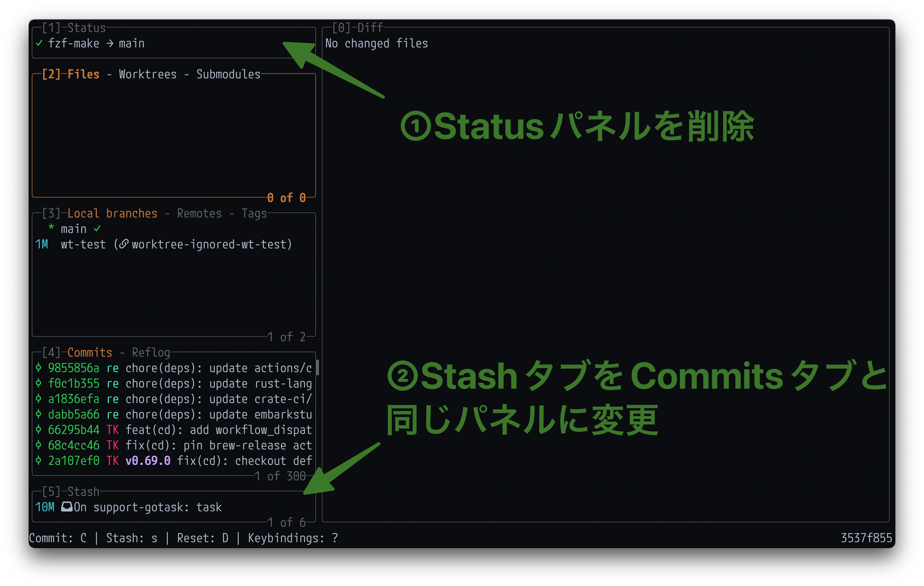This screenshot has width=924, height=586.
Task: Select the Files tab in panel 2
Action: tap(83, 74)
